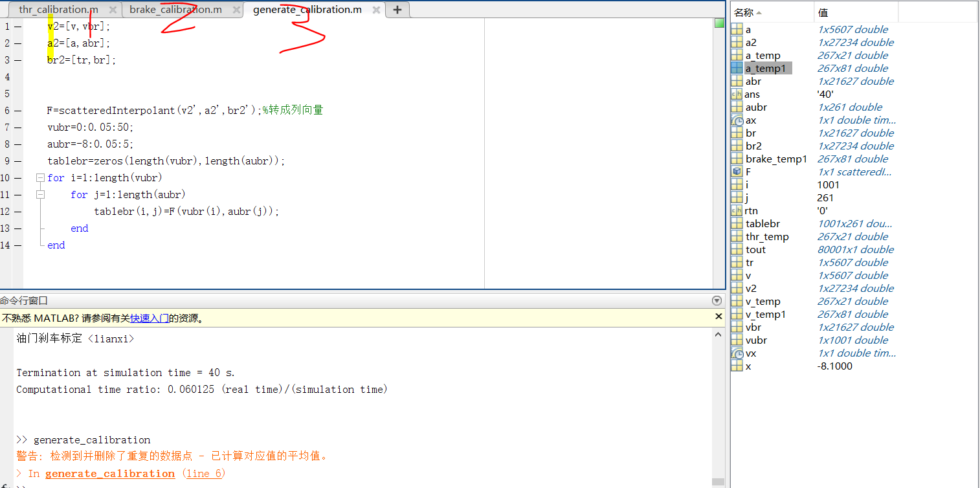Collapse the outer for loop at line 10
The width and height of the screenshot is (980, 488).
point(40,177)
